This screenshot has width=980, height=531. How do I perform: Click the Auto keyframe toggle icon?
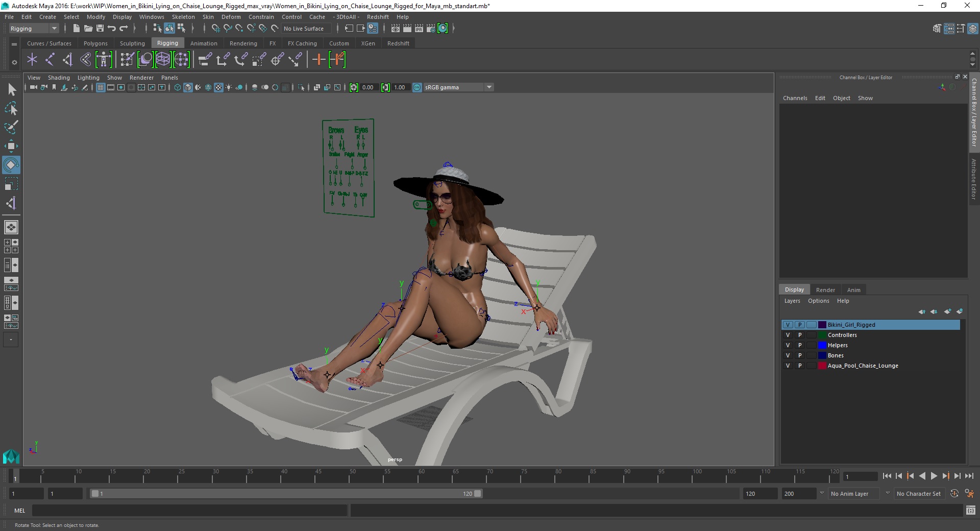pos(954,494)
